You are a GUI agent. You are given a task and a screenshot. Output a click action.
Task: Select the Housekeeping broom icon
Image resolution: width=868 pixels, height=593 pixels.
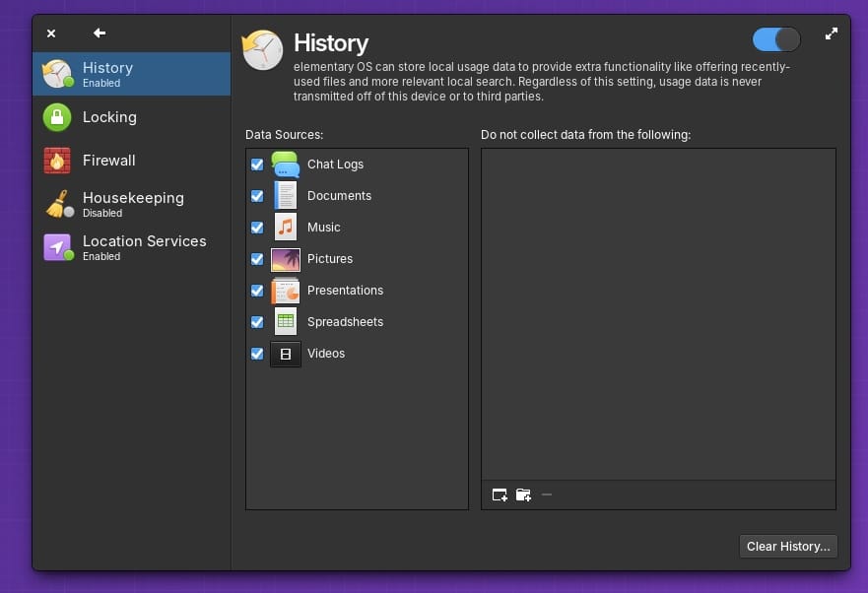[56, 204]
